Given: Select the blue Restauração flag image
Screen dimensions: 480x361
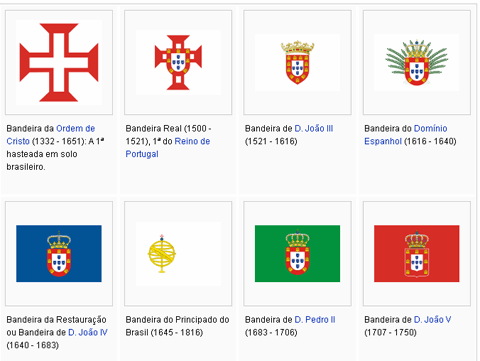Looking at the screenshot, I should pos(59,254).
